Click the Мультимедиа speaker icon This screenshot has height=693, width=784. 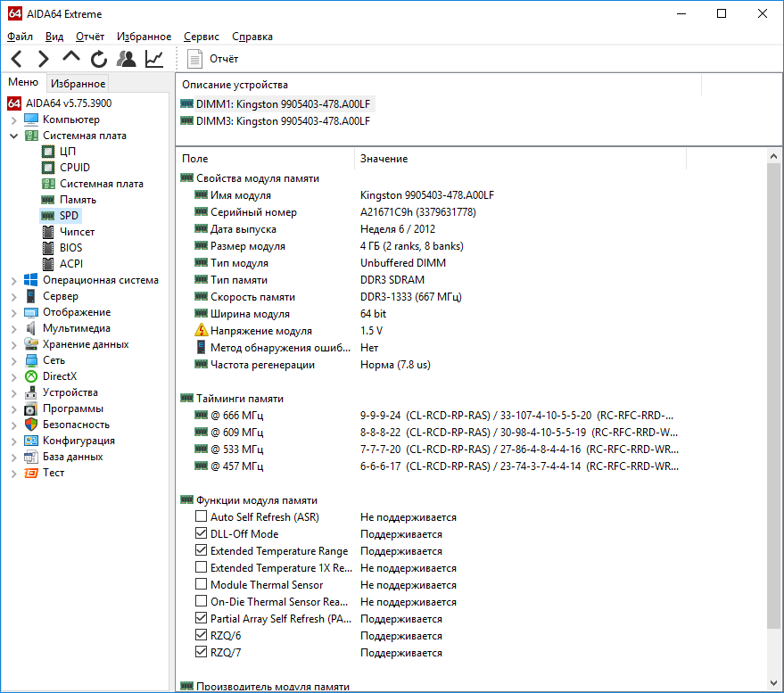click(31, 328)
